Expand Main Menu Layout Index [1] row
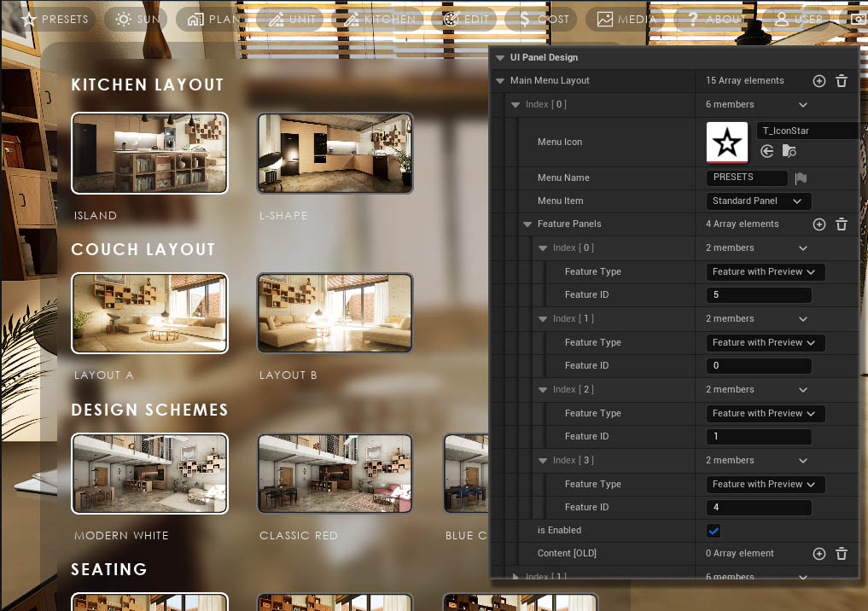The width and height of the screenshot is (868, 611). pyautogui.click(x=516, y=577)
